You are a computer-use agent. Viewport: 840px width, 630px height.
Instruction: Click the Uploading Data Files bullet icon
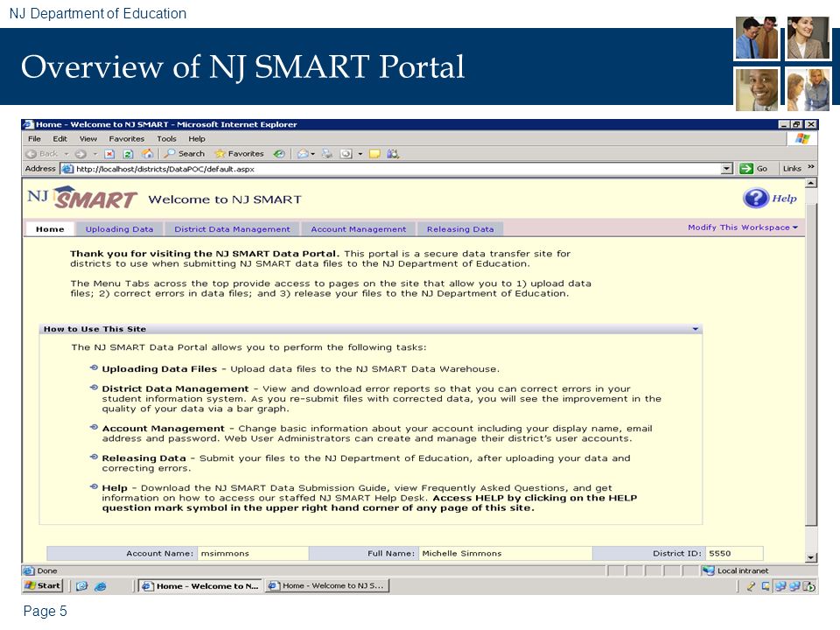coord(94,367)
